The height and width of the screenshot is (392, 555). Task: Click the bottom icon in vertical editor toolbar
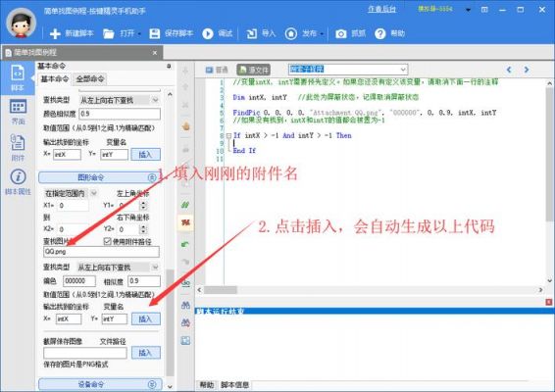coord(186,340)
